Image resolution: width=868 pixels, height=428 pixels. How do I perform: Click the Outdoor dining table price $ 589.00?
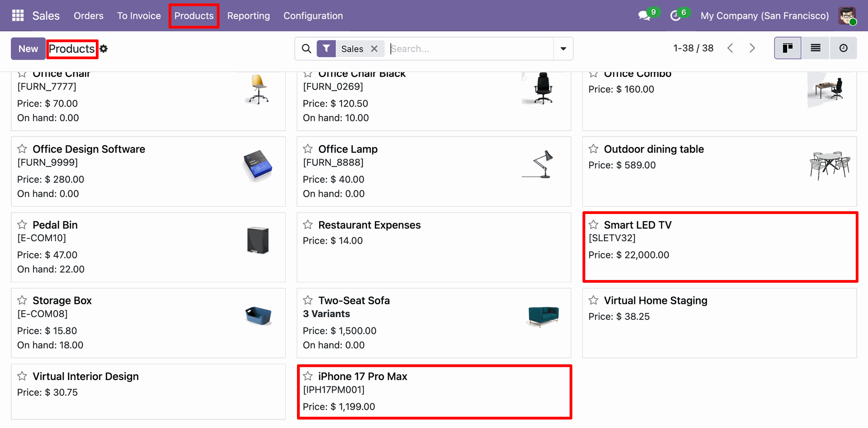tap(622, 165)
